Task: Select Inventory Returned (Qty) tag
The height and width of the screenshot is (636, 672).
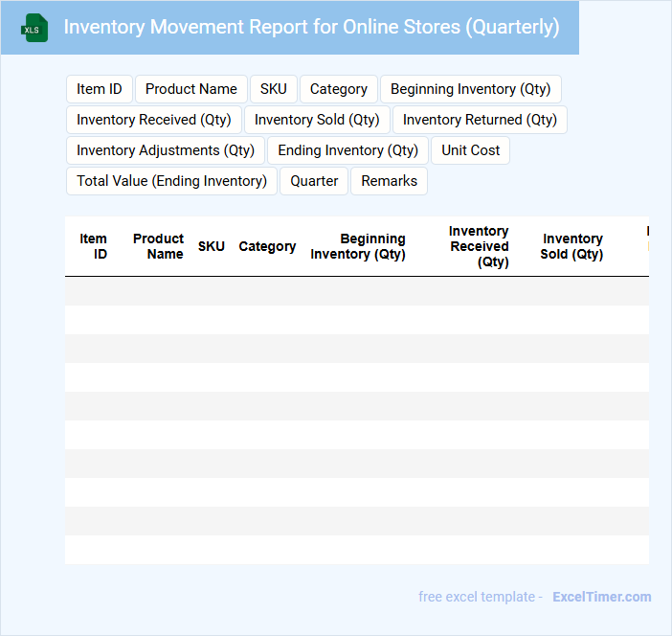Action: coord(480,120)
